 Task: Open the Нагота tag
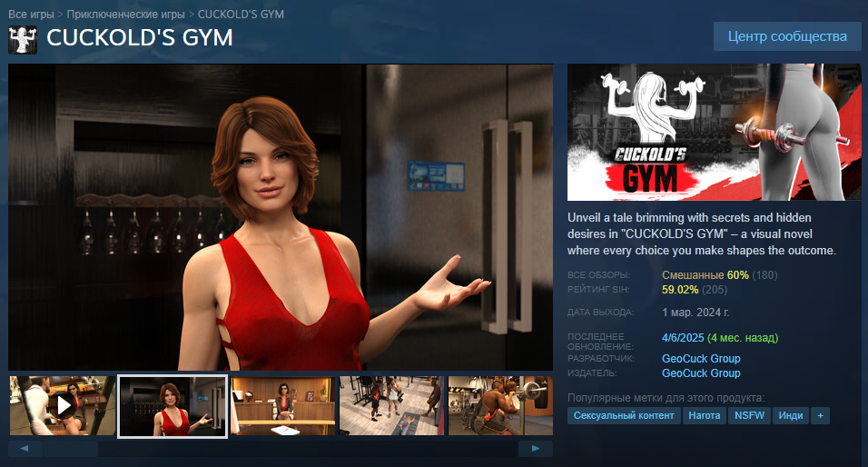[705, 415]
